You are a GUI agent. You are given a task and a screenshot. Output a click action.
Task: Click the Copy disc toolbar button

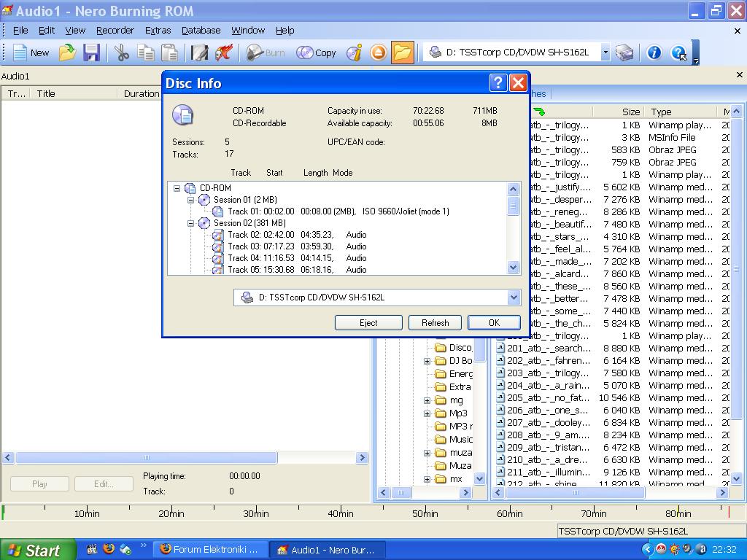(317, 52)
